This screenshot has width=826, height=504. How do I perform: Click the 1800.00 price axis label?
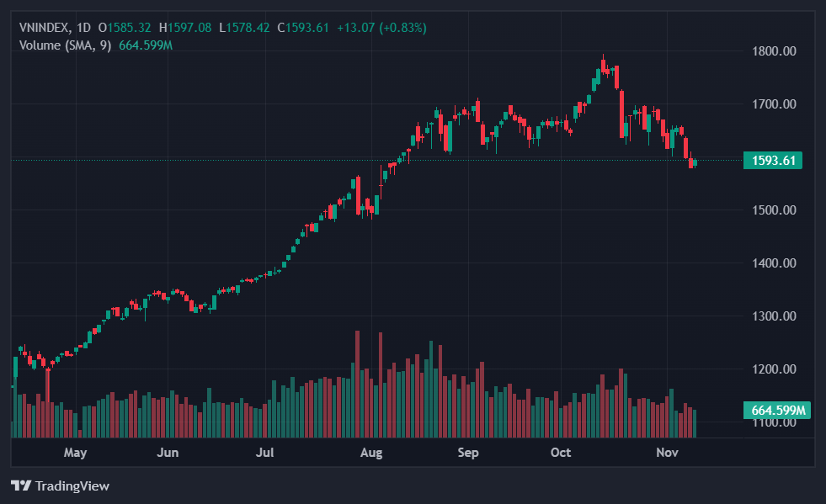pyautogui.click(x=773, y=51)
